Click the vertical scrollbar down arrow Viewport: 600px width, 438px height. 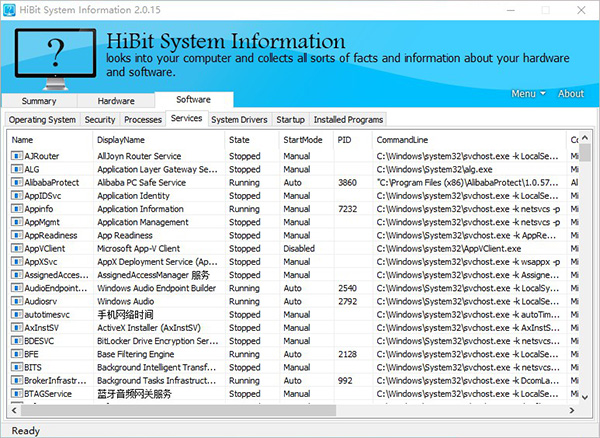[x=585, y=397]
